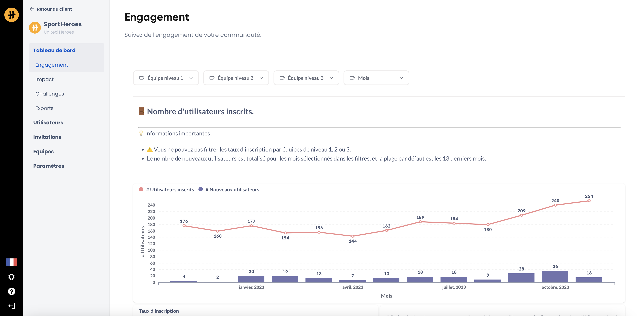Click the tag icon in Équipe niveau 1 filter

(x=142, y=78)
